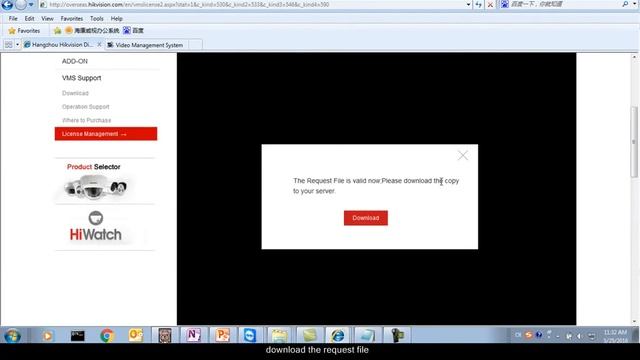The image size is (640, 360).
Task: Open the Favorites menu
Action: coord(71,19)
